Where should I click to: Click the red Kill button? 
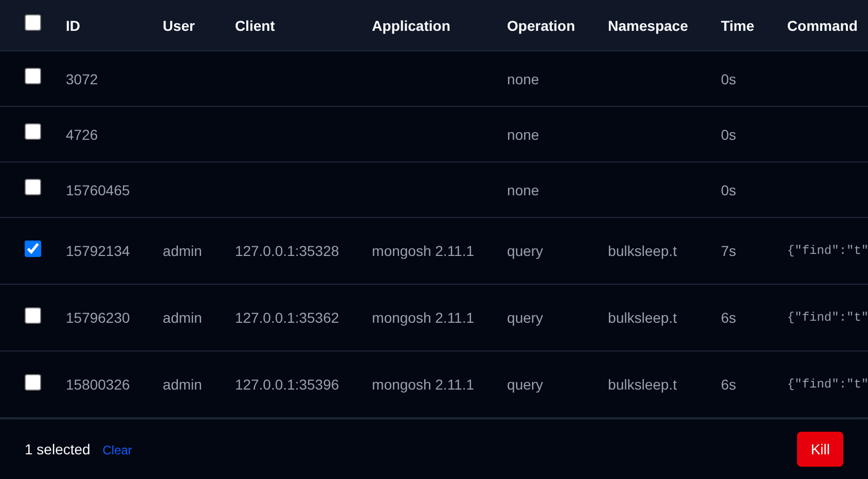820,449
